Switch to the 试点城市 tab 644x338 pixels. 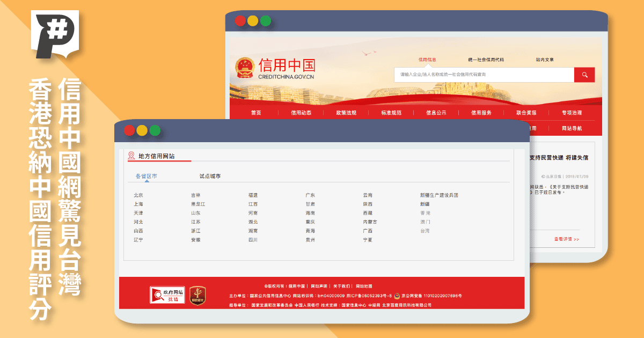tap(210, 176)
